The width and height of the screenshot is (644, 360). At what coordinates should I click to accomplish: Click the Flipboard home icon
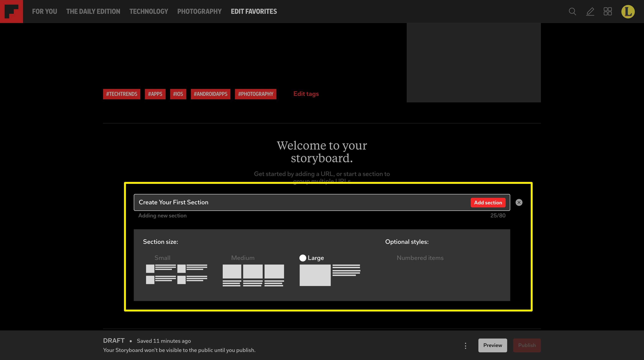coord(11,12)
